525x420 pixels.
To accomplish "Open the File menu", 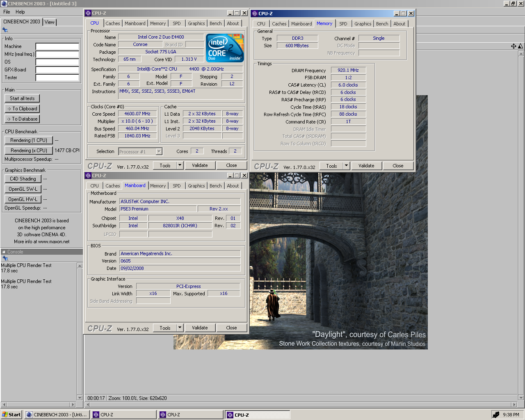I will [x=7, y=12].
